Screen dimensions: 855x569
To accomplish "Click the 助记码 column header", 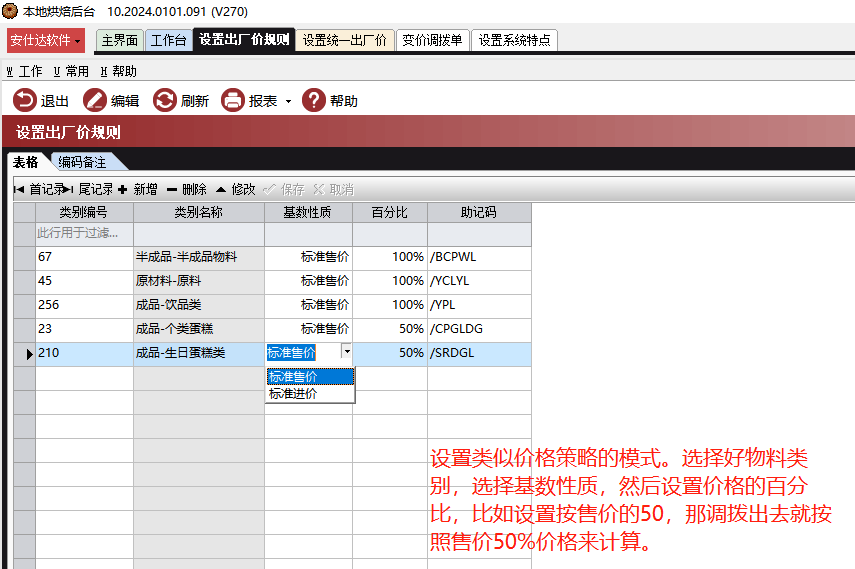I will click(x=479, y=212).
